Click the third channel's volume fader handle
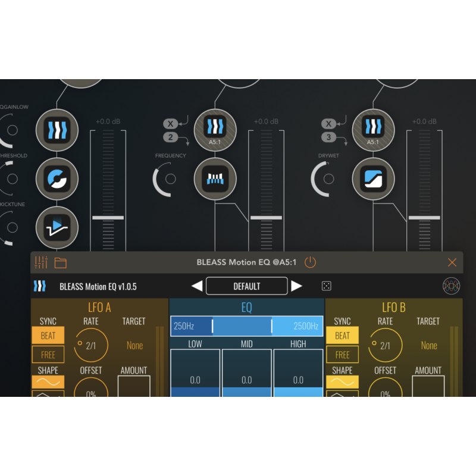Image resolution: width=476 pixels, height=476 pixels. click(424, 218)
